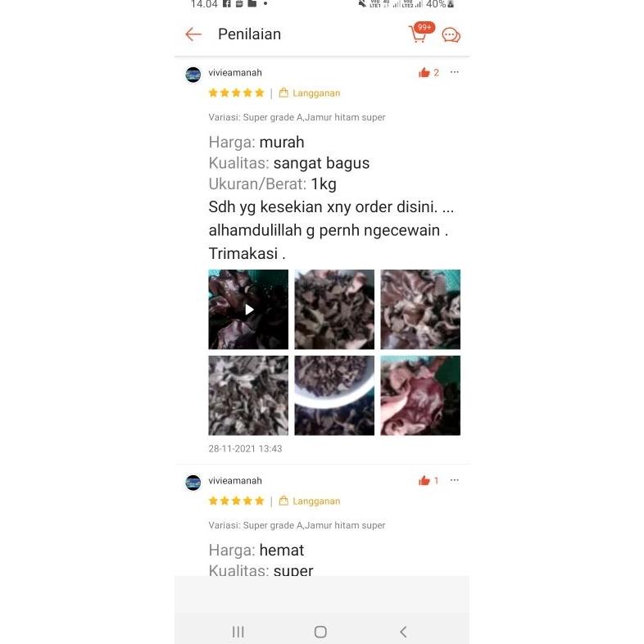The width and height of the screenshot is (644, 644).
Task: Tap the Android home button
Action: pos(320,632)
